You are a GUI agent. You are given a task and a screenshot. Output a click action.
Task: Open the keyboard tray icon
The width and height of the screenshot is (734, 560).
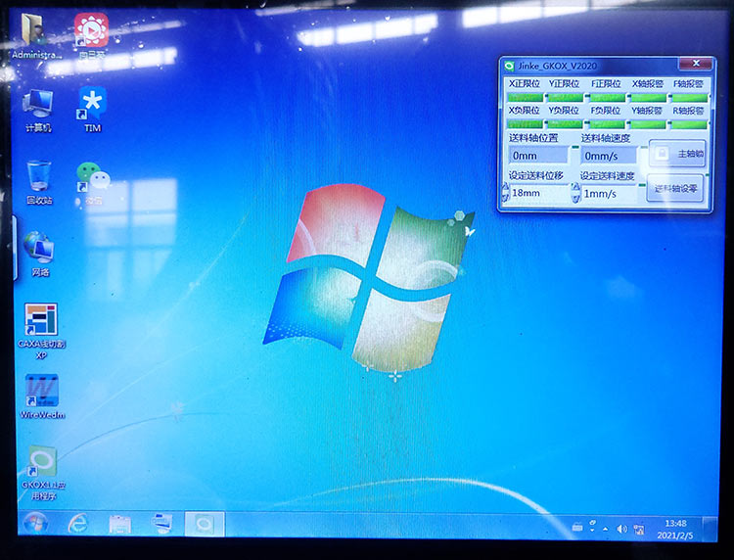pos(577,528)
